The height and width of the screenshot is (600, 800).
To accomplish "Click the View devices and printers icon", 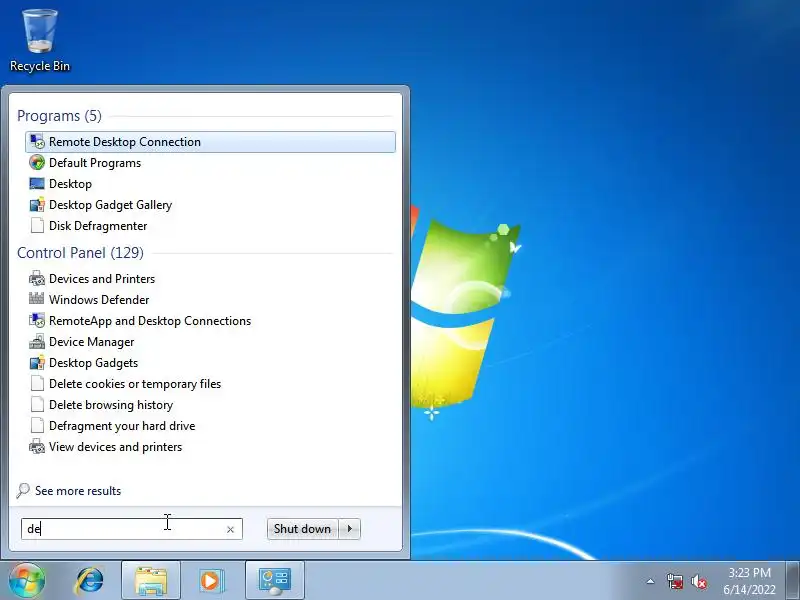I will pyautogui.click(x=37, y=446).
